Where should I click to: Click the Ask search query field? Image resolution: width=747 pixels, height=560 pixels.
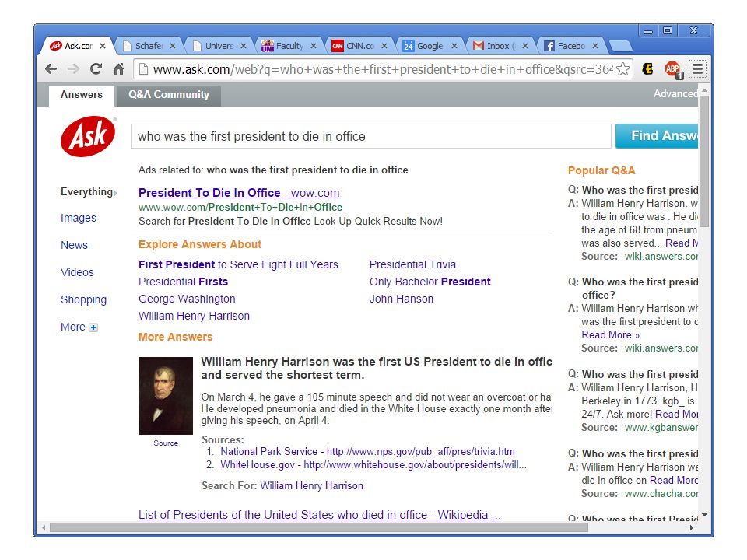(x=370, y=137)
